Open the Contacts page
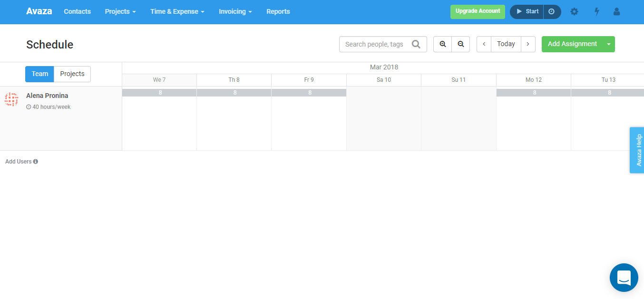The height and width of the screenshot is (299, 644). tap(77, 11)
